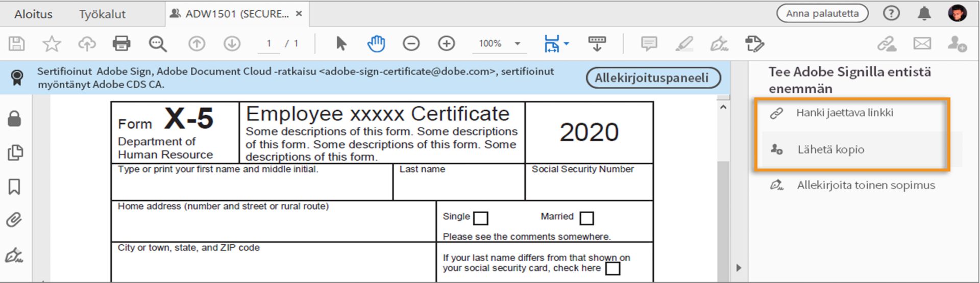Collapse the right-hand pane arrow
Viewport: 980px width, 283px height.
(x=739, y=268)
